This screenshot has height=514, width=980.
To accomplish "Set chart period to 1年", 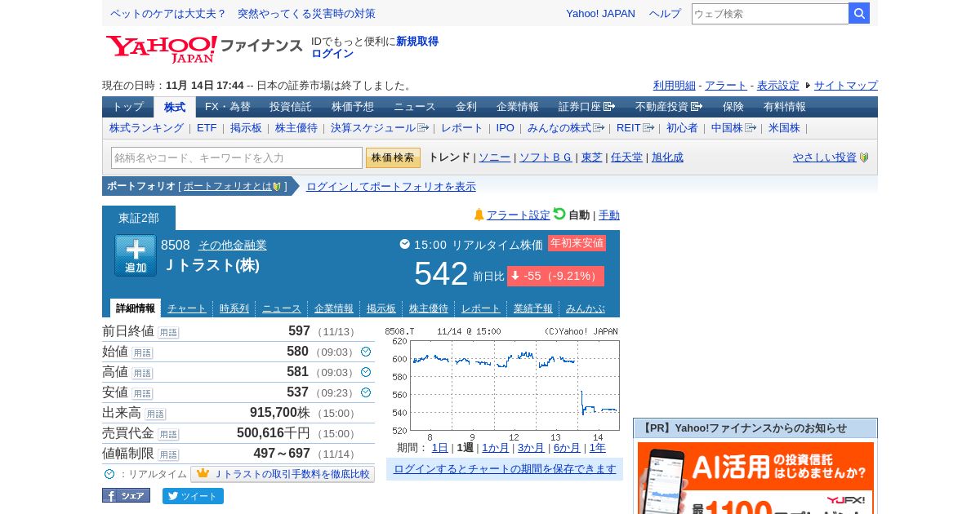I will (598, 448).
